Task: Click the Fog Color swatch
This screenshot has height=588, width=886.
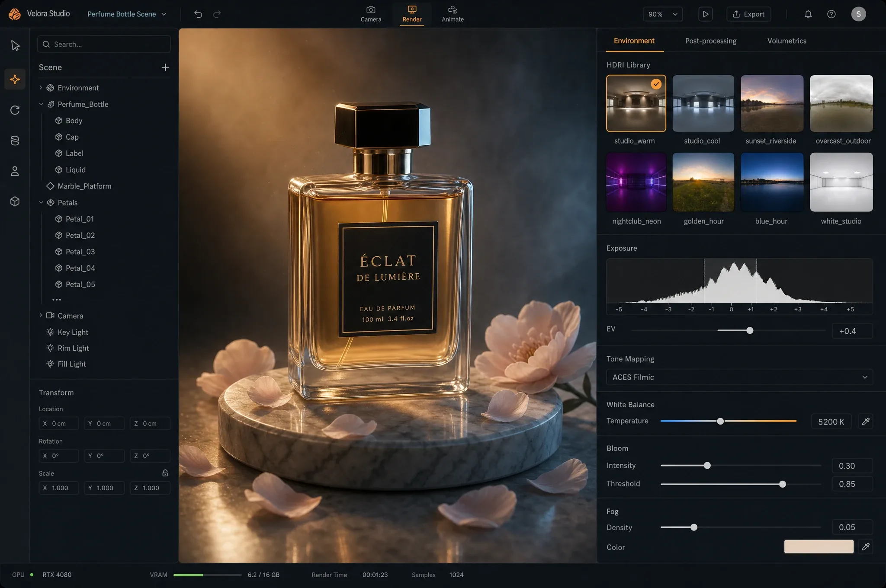Action: point(819,546)
